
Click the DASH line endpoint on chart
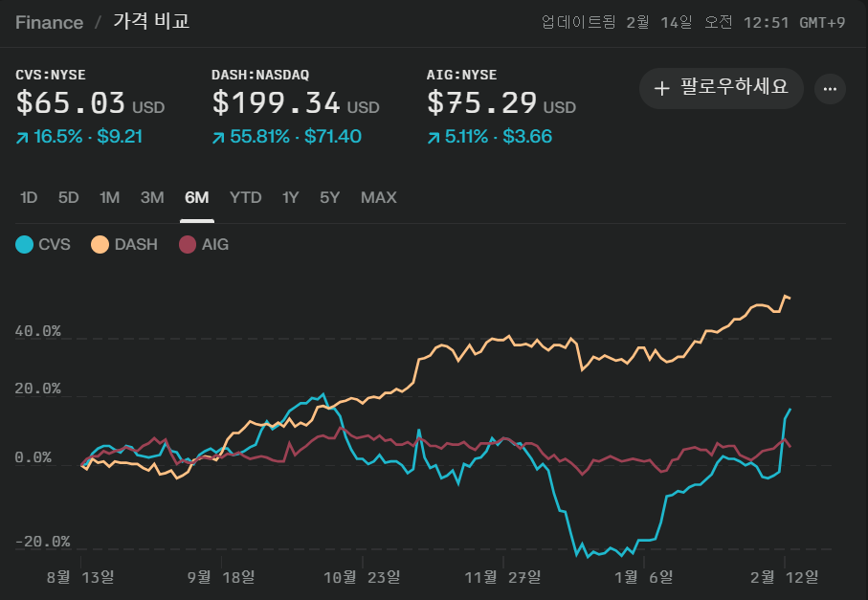790,298
